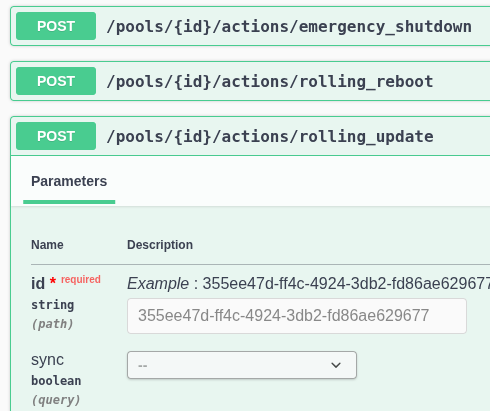Open the sync boolean dropdown
This screenshot has width=490, height=411.
coord(242,365)
